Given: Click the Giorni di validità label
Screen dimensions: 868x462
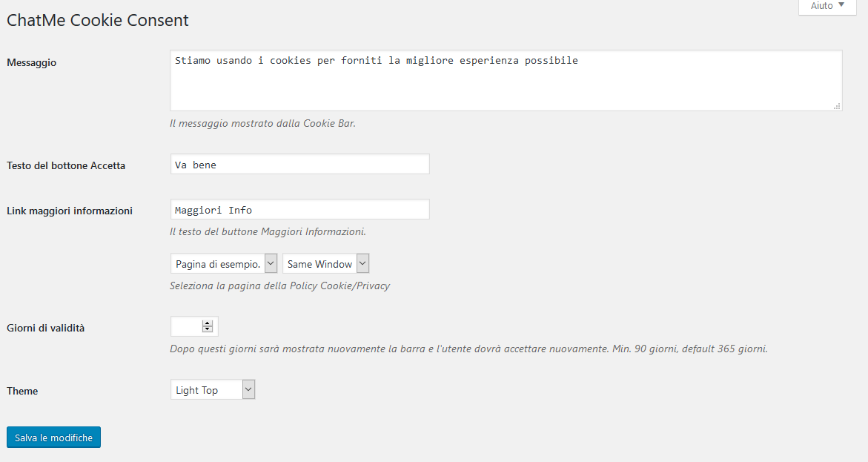Looking at the screenshot, I should point(45,328).
